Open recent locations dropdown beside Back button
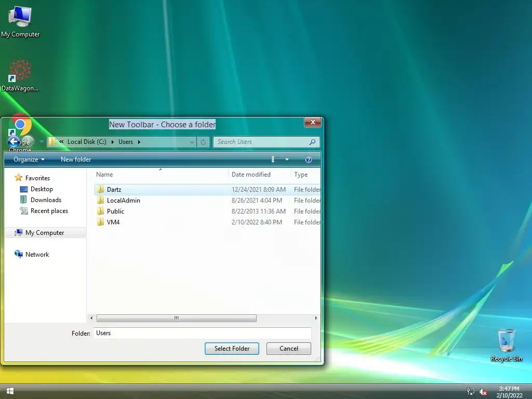532x399 pixels. coord(42,141)
